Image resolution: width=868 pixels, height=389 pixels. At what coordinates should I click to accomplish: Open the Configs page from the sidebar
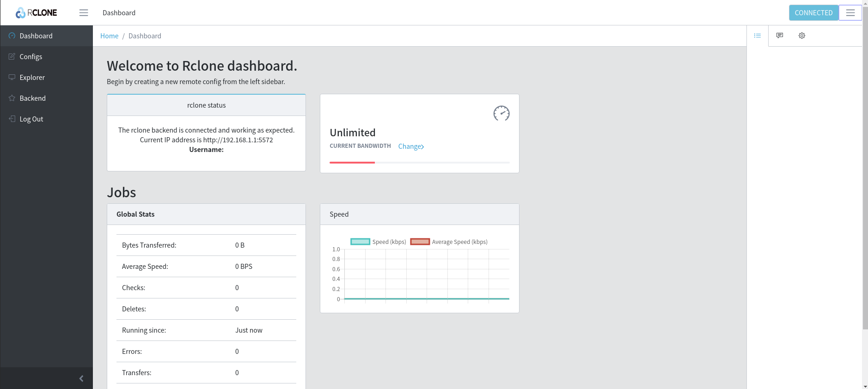tap(47, 56)
